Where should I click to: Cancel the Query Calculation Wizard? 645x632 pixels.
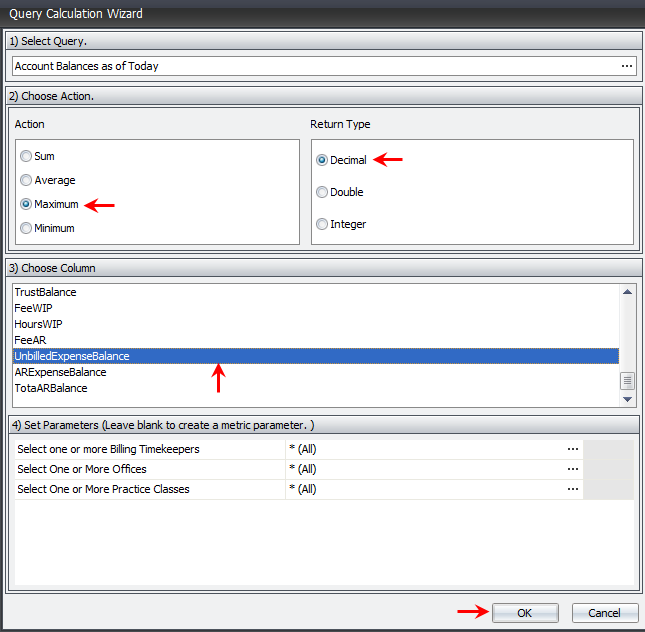pos(604,613)
